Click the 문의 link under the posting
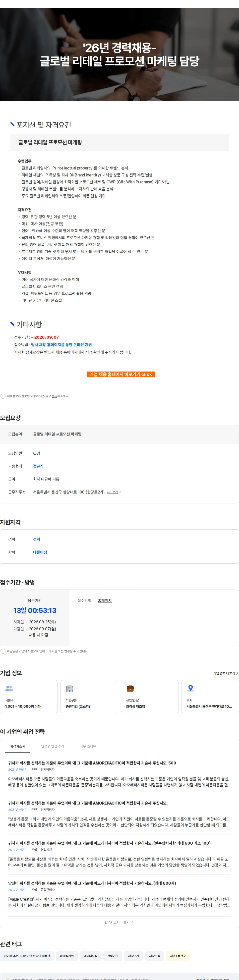This screenshot has height=980, width=239. tap(54, 396)
